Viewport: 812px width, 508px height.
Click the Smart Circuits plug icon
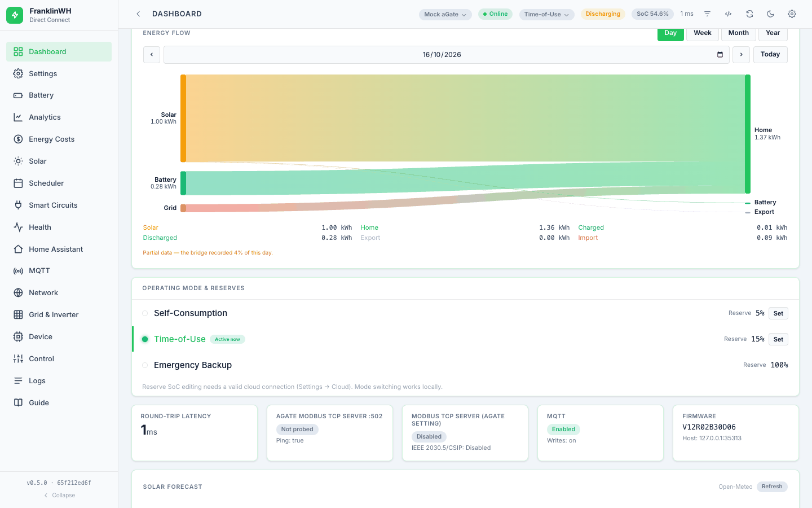pyautogui.click(x=18, y=205)
